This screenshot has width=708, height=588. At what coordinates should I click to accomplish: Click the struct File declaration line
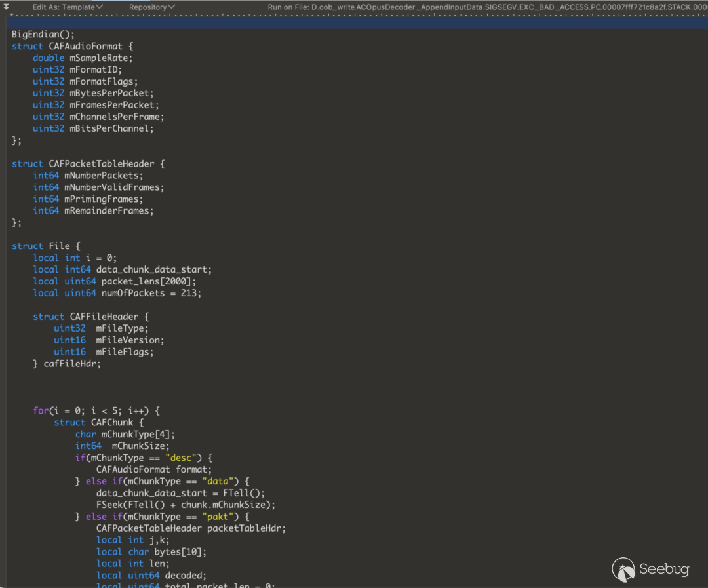click(x=46, y=246)
